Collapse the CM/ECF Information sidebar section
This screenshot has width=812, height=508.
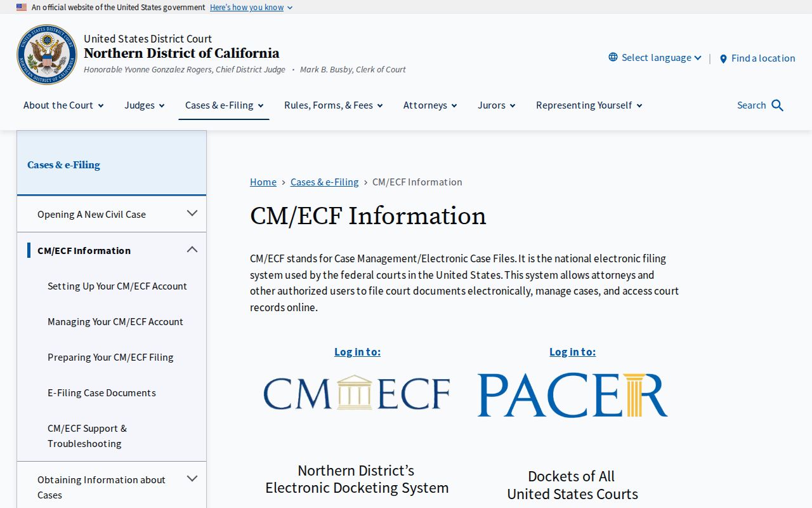click(x=192, y=250)
